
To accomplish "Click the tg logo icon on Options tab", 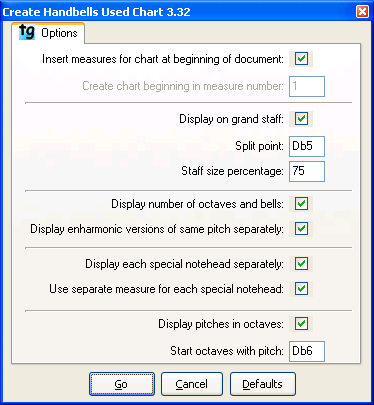I will tap(27, 32).
